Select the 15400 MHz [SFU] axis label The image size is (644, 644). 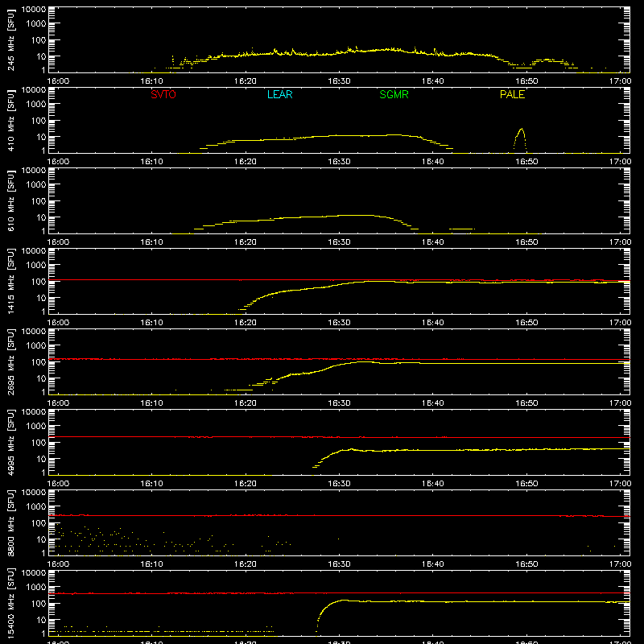point(11,603)
